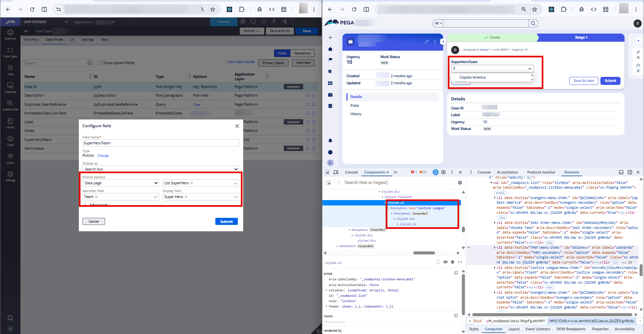
Task: Click React component settings gear beside search
Action: pos(460,183)
